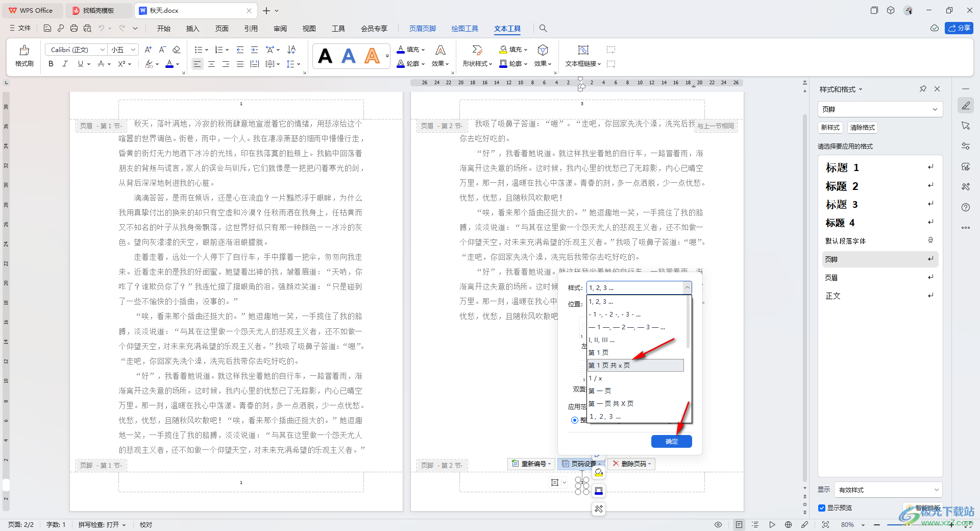
Task: Open the Start ribbon tab
Action: (164, 29)
